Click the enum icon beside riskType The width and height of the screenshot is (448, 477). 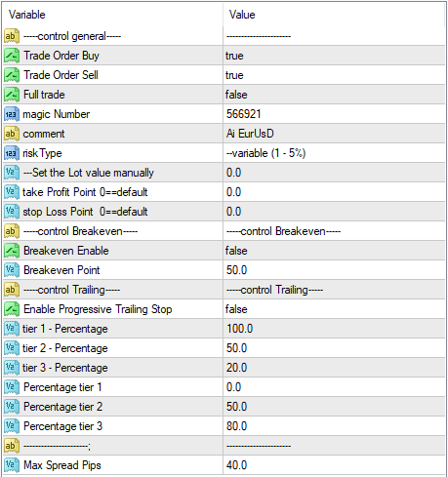[12, 153]
